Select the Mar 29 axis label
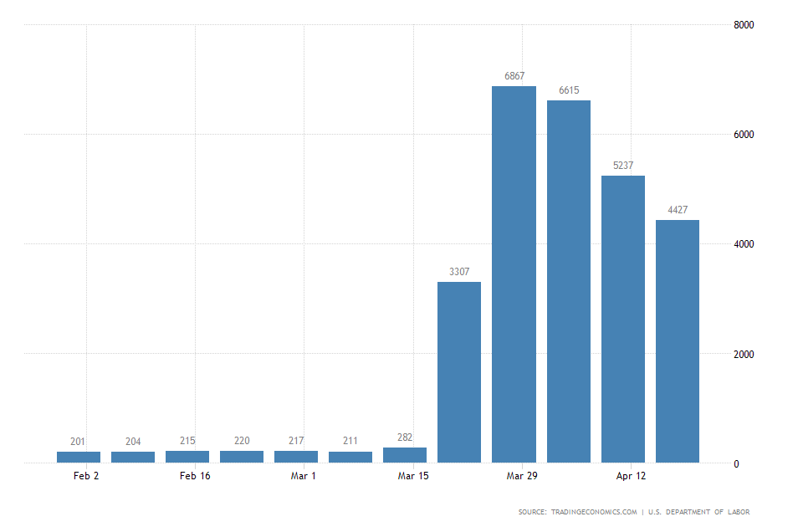Viewport: 798px width, 532px height. [522, 475]
